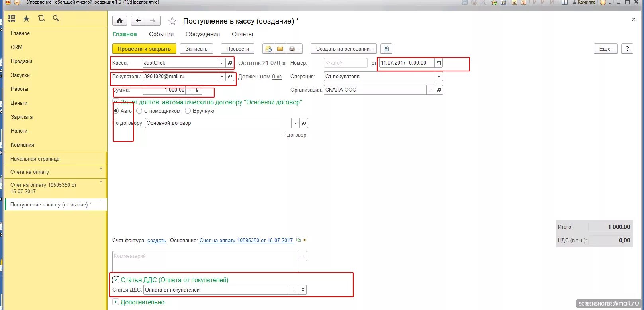
Task: Open the calendar icon in the title bar
Action: click(523, 2)
